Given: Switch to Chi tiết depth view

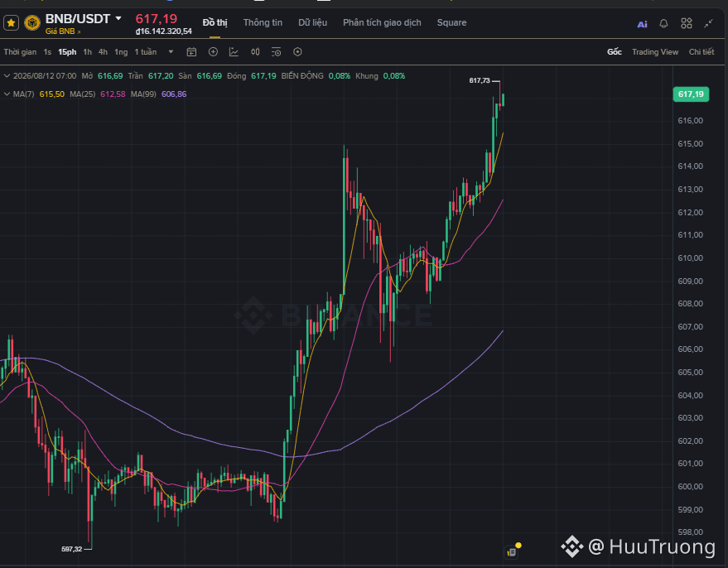Looking at the screenshot, I should click(x=701, y=52).
